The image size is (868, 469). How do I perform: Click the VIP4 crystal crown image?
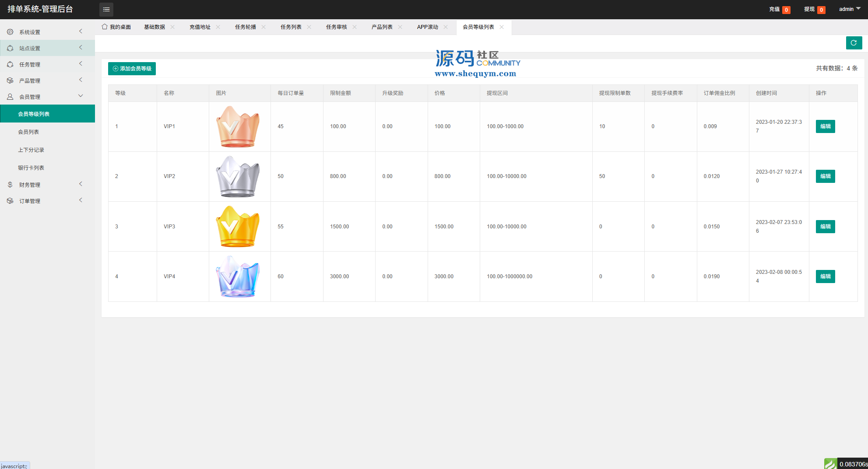tap(238, 276)
